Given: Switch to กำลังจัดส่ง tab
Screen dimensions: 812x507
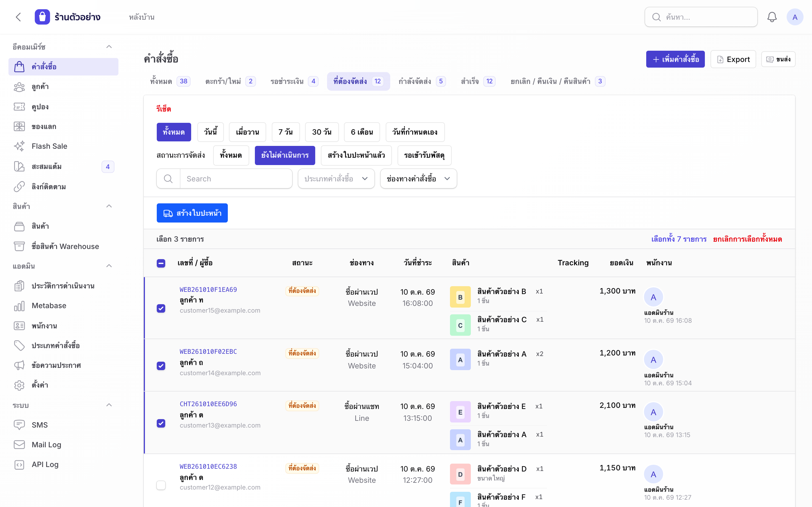Looking at the screenshot, I should pos(422,81).
